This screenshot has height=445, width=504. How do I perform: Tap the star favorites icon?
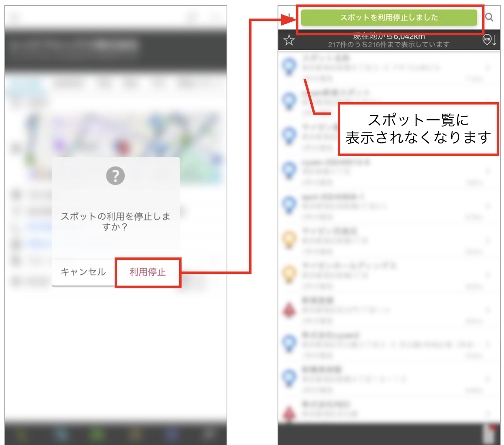coord(289,40)
